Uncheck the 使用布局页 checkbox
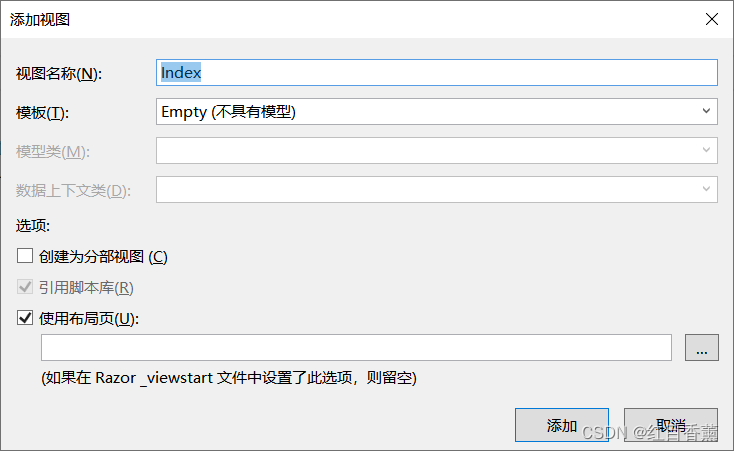The height and width of the screenshot is (451, 734). coord(26,319)
